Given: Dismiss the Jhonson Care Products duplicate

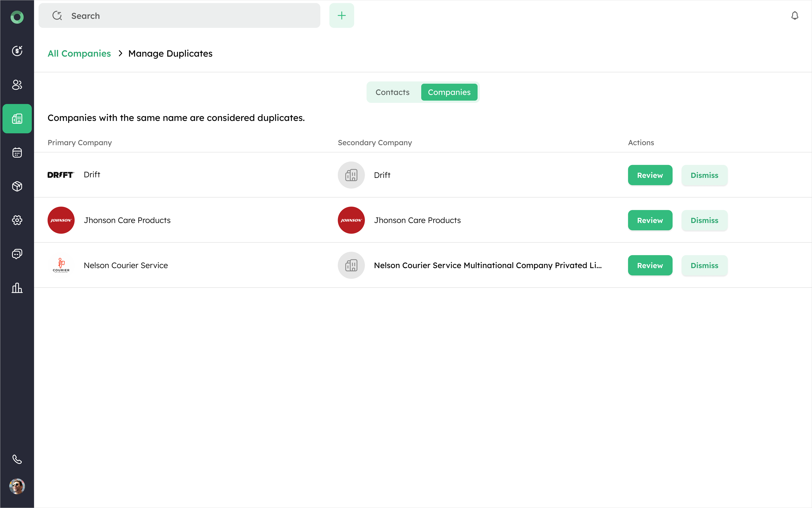Looking at the screenshot, I should click(x=704, y=220).
